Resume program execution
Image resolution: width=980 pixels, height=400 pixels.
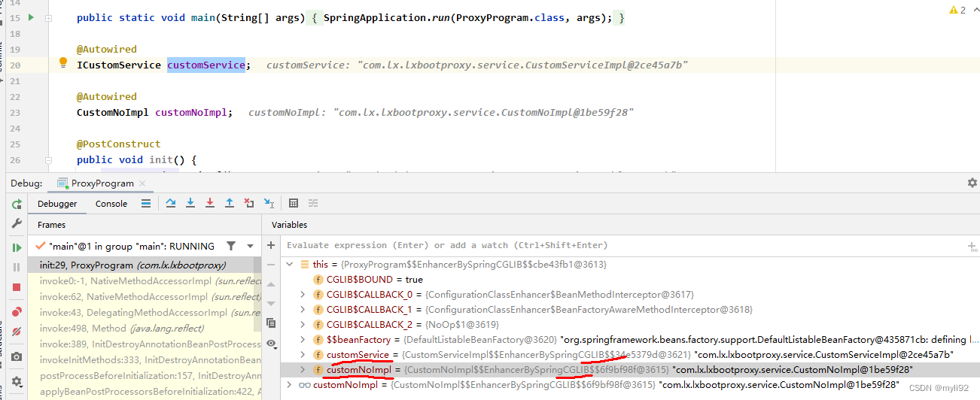[x=17, y=247]
